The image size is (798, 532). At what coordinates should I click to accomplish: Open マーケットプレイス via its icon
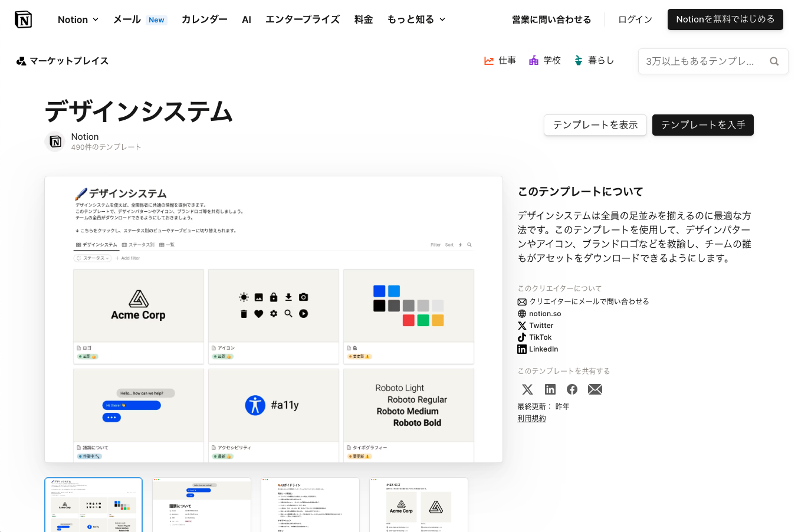tap(21, 61)
